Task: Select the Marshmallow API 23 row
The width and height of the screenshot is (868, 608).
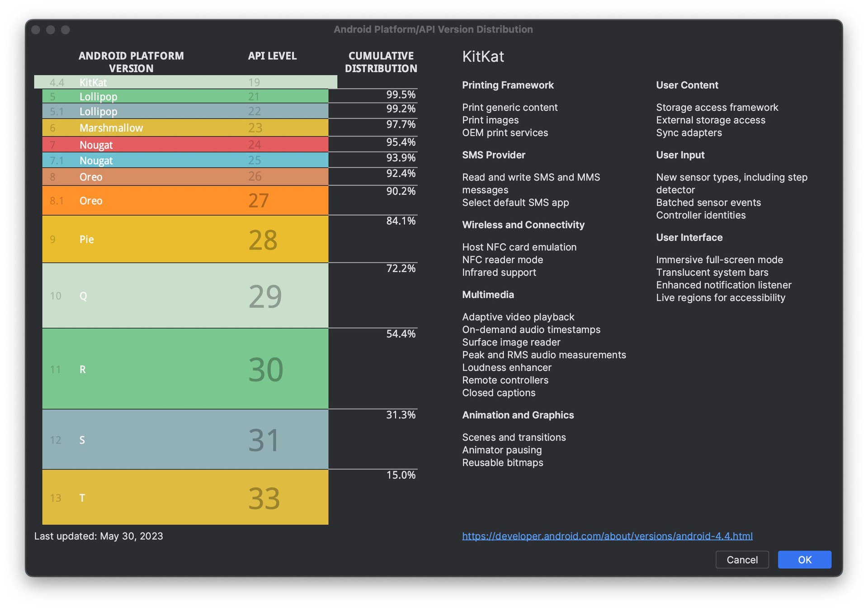Action: tap(185, 128)
